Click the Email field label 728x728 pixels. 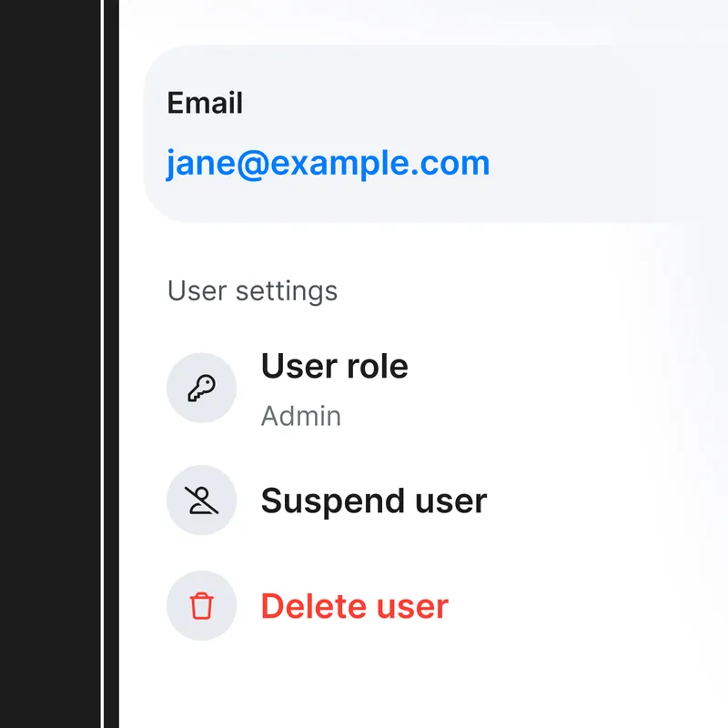pyautogui.click(x=205, y=103)
